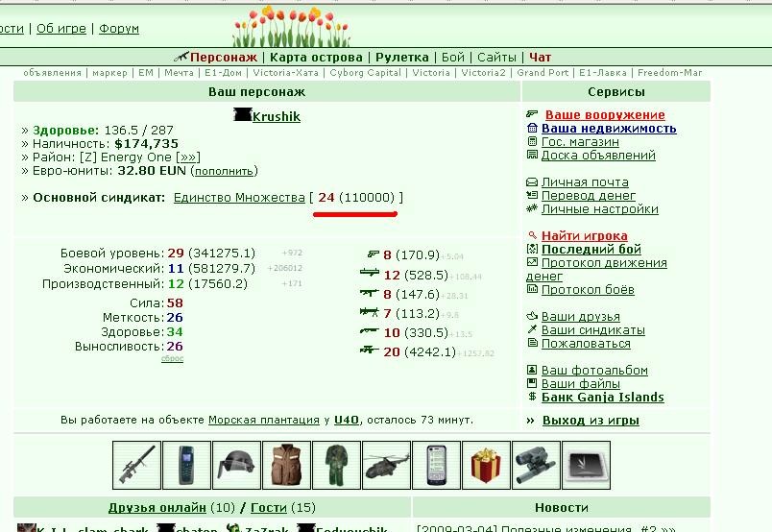The width and height of the screenshot is (772, 532).
Task: Open the green camouflage suit item
Action: pos(336,466)
